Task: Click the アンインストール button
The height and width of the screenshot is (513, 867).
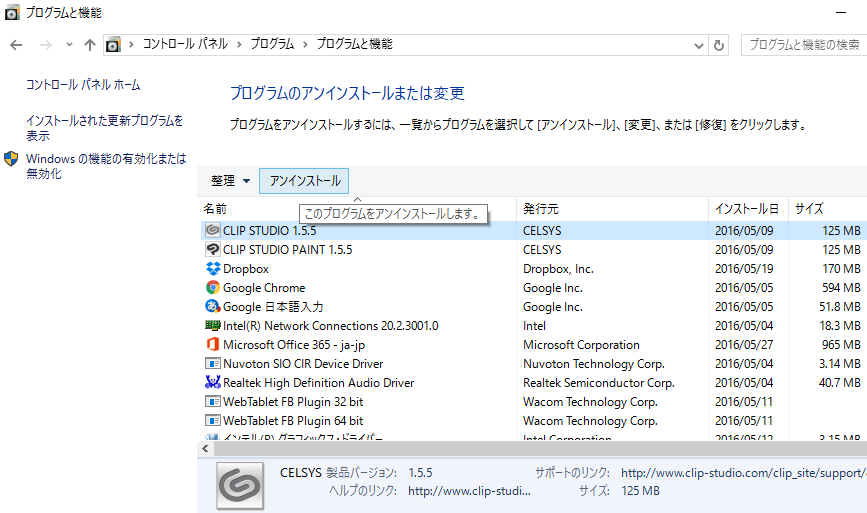Action: 304,181
